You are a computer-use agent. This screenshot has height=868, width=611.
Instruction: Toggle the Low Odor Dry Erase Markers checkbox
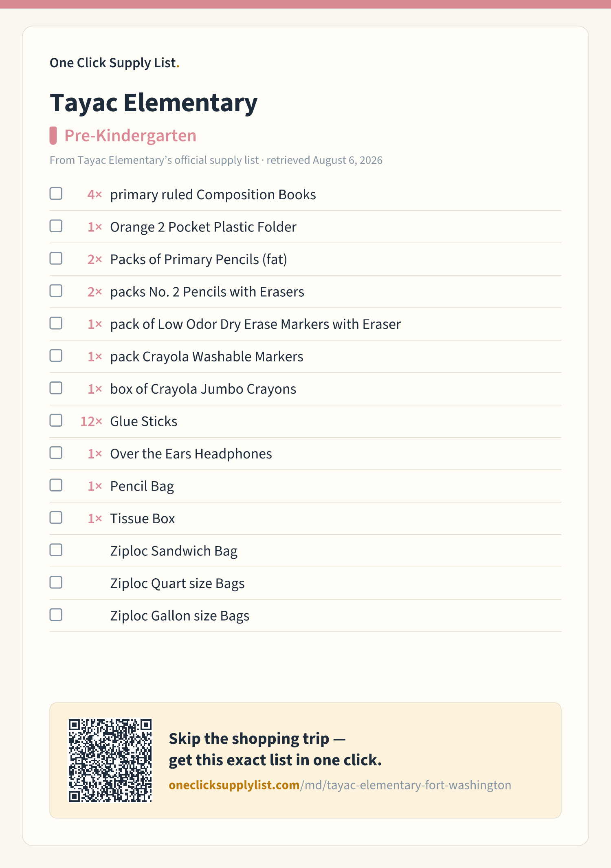56,323
